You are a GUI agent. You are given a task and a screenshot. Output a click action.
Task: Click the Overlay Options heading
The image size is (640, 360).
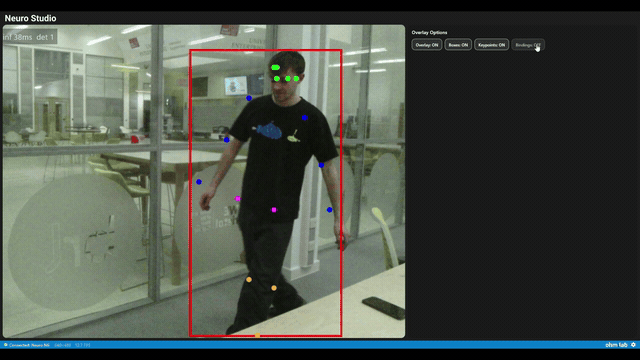pos(429,32)
